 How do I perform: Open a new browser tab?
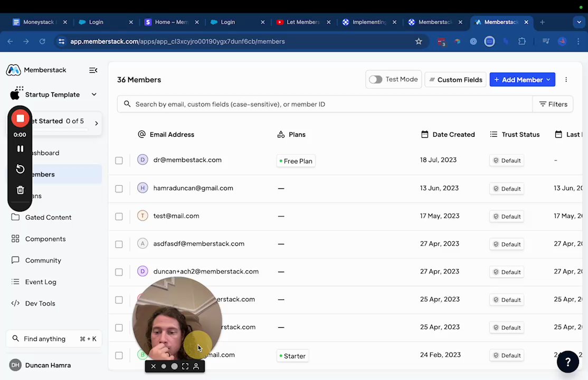coord(542,22)
